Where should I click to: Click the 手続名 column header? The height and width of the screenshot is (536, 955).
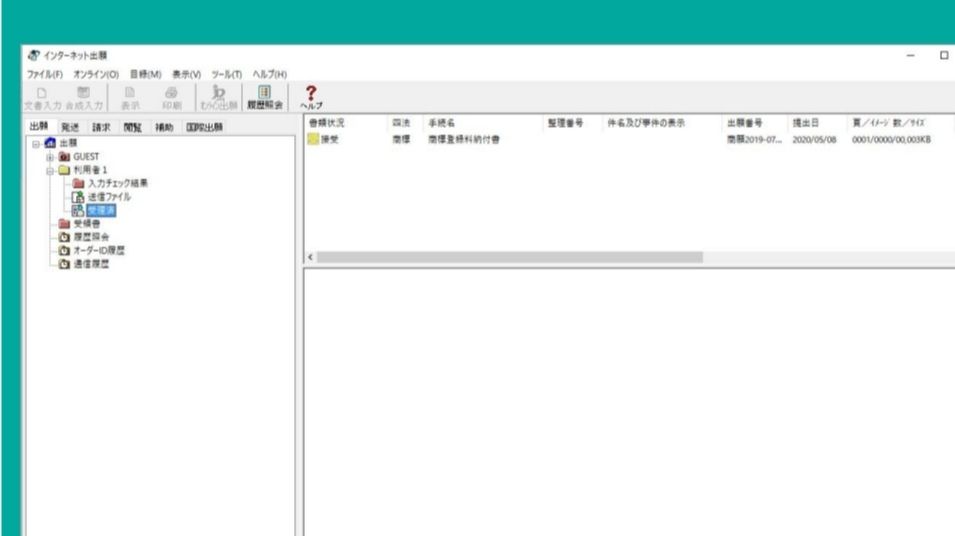(x=440, y=123)
